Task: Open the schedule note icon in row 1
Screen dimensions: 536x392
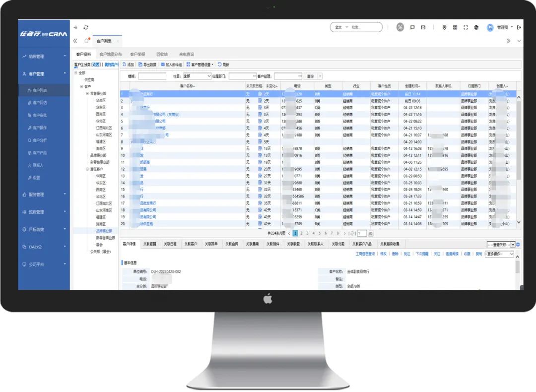Action: [260, 94]
